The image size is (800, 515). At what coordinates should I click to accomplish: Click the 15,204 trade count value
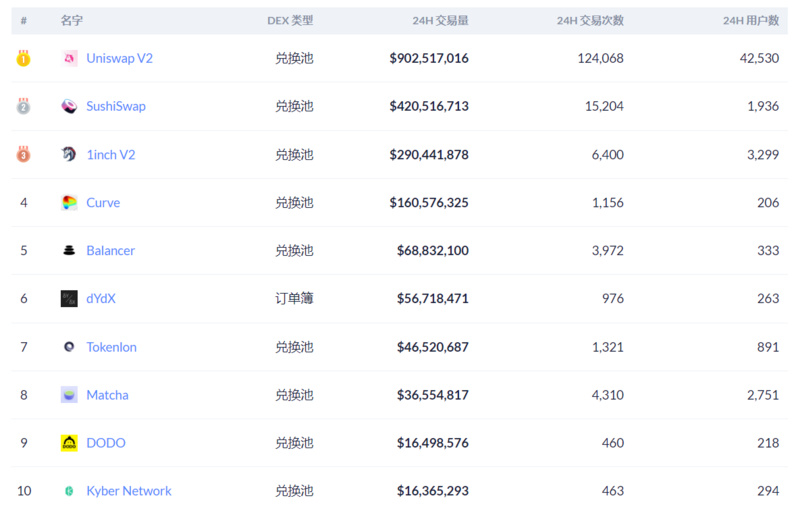click(x=604, y=106)
